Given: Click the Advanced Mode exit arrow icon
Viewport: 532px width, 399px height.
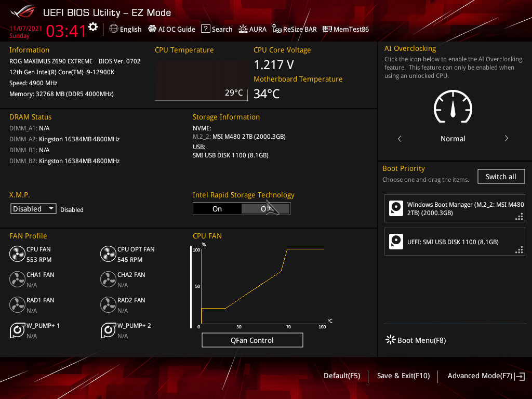Looking at the screenshot, I should pyautogui.click(x=520, y=376).
